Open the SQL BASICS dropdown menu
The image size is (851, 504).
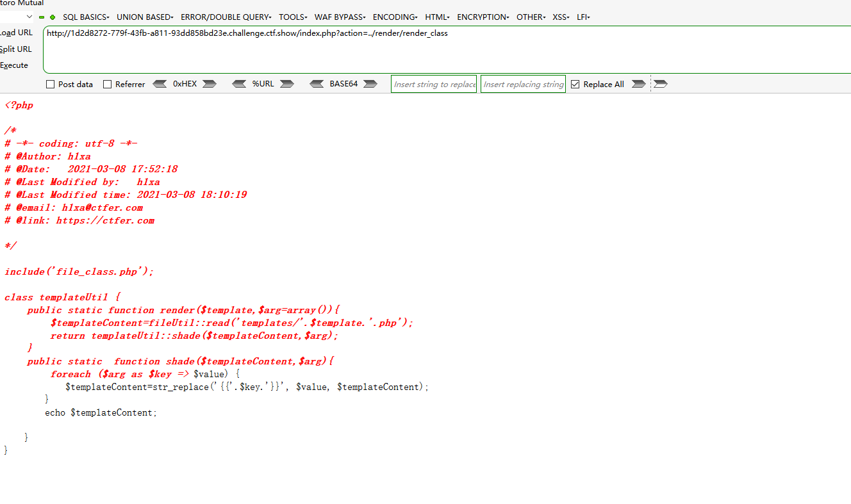point(85,17)
